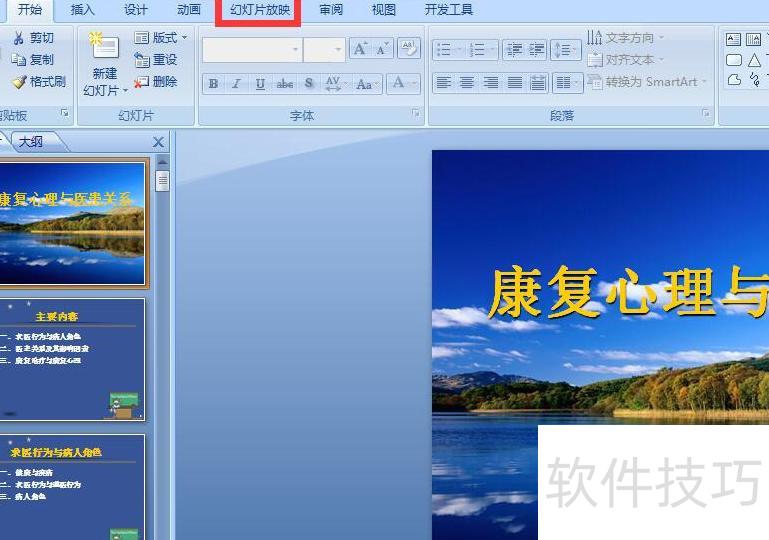
Task: Switch to the 插入 ribbon tab
Action: (82, 9)
